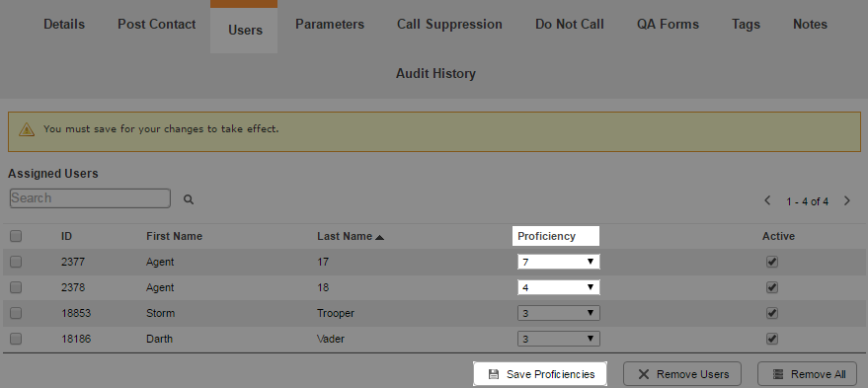Open proficiency dropdown for Agent 18
Viewport: 868px width, 388px height.
tap(559, 287)
